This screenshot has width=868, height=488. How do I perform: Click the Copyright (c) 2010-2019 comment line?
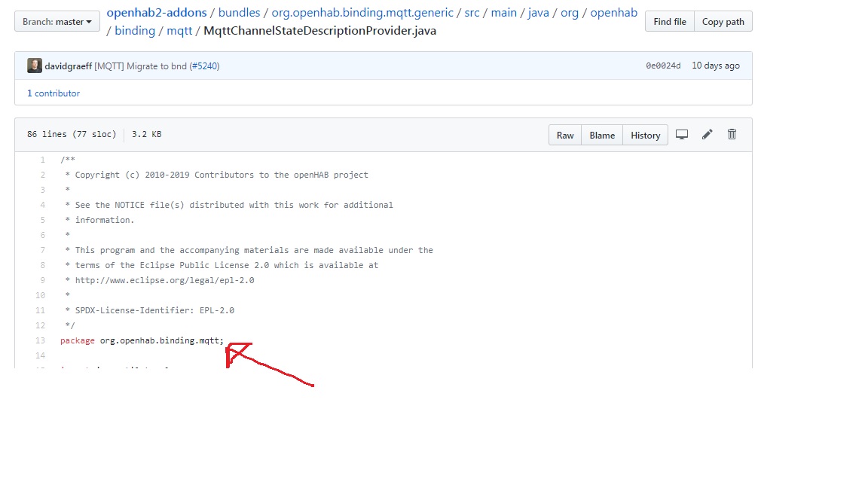coord(216,175)
